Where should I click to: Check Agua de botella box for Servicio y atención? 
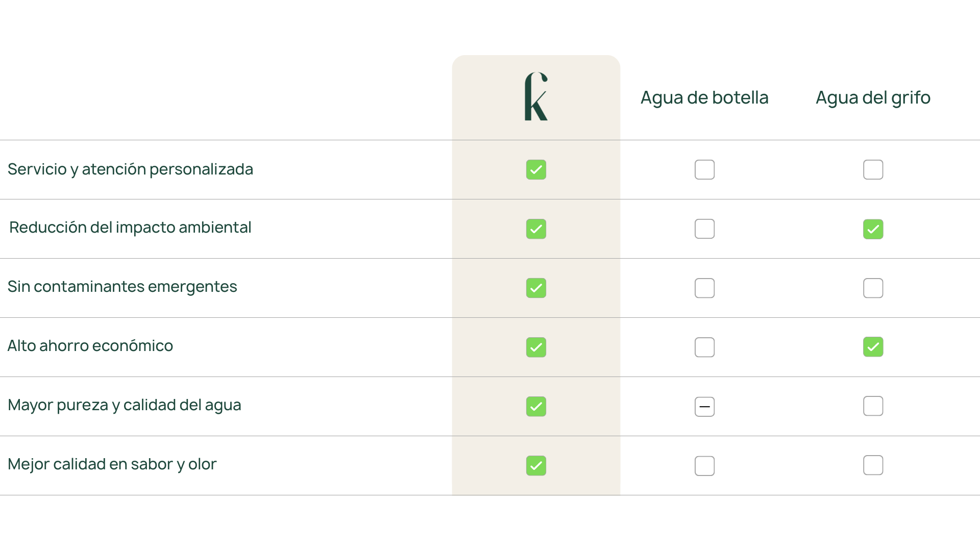pyautogui.click(x=704, y=170)
